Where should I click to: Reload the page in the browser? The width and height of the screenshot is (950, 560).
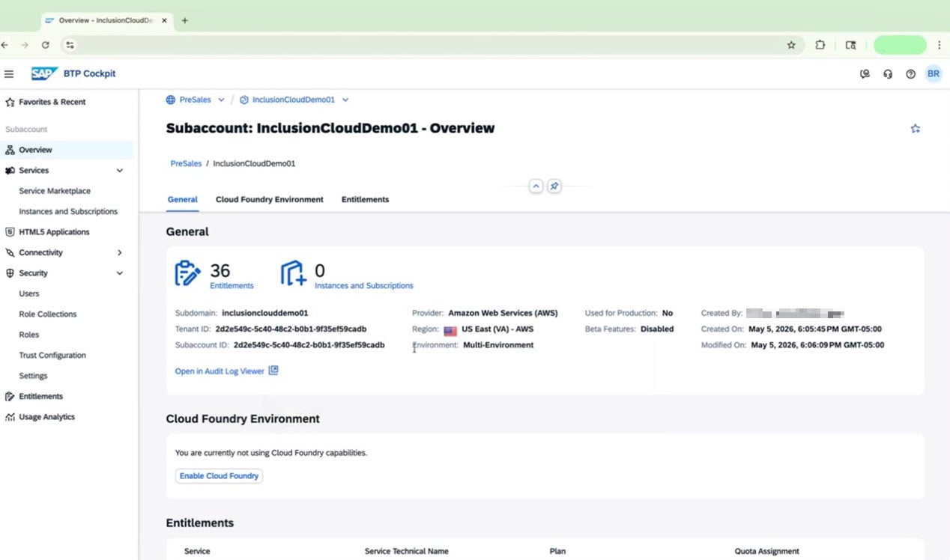[x=45, y=45]
